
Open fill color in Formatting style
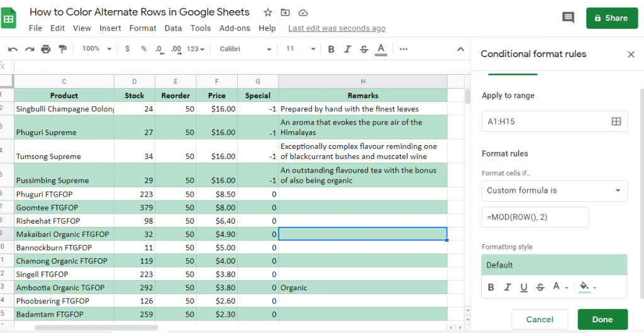[x=587, y=287]
